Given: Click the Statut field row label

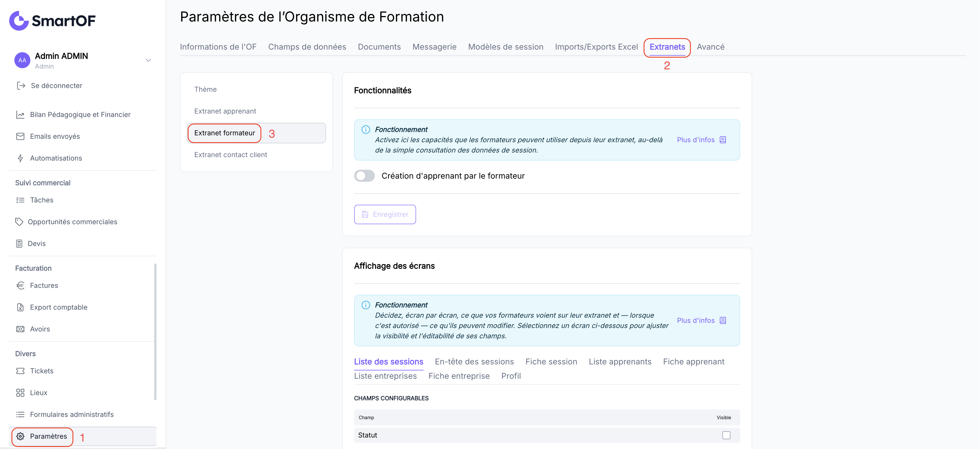Looking at the screenshot, I should click(x=367, y=435).
